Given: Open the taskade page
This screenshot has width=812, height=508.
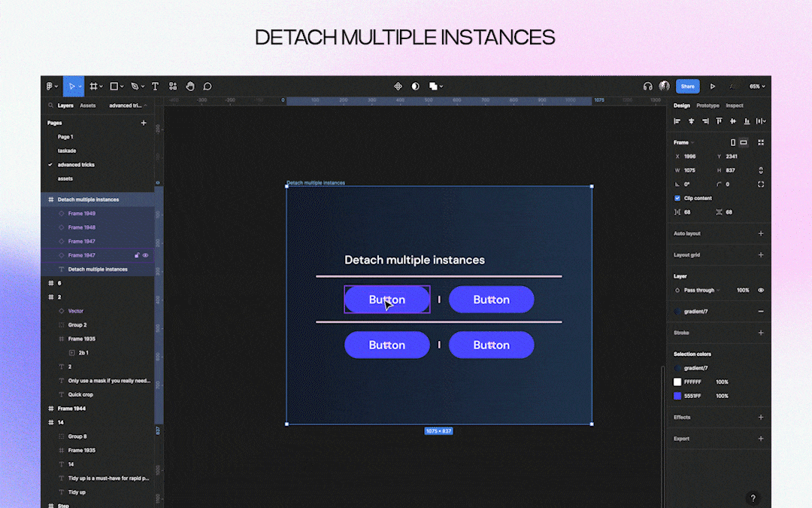Looking at the screenshot, I should (x=67, y=151).
